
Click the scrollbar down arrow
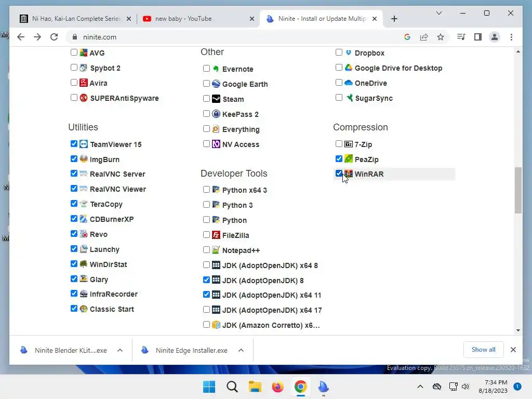pos(518,330)
